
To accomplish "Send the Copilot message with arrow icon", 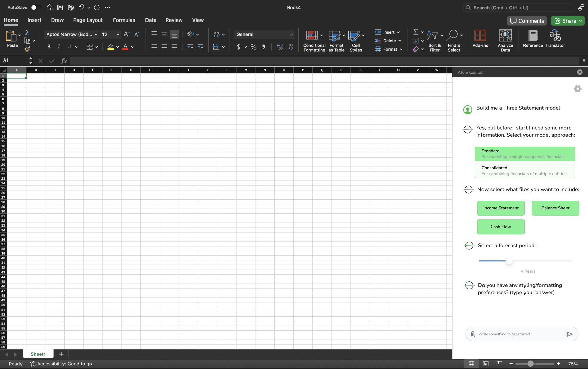I will pos(570,334).
